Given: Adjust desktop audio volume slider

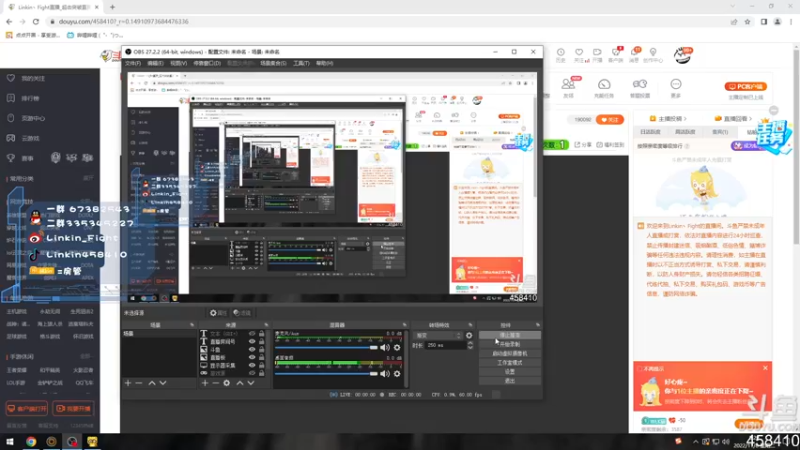Looking at the screenshot, I should pyautogui.click(x=326, y=373).
